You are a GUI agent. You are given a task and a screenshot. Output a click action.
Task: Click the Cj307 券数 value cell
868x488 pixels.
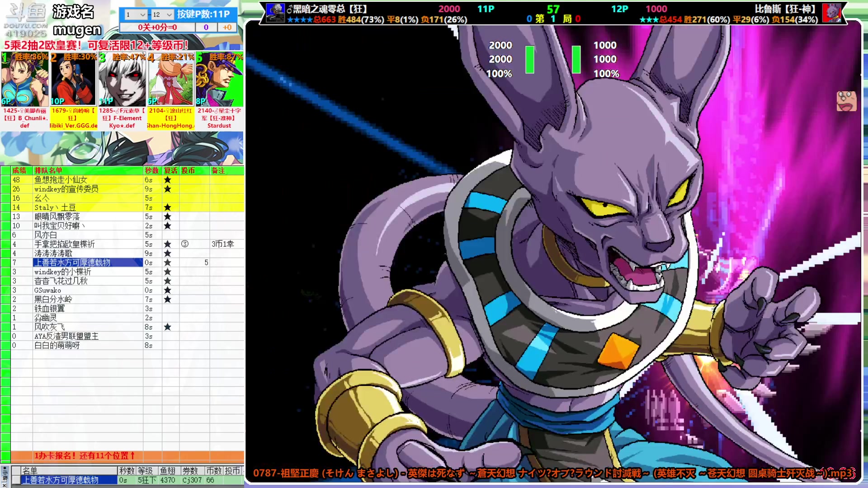tap(192, 480)
